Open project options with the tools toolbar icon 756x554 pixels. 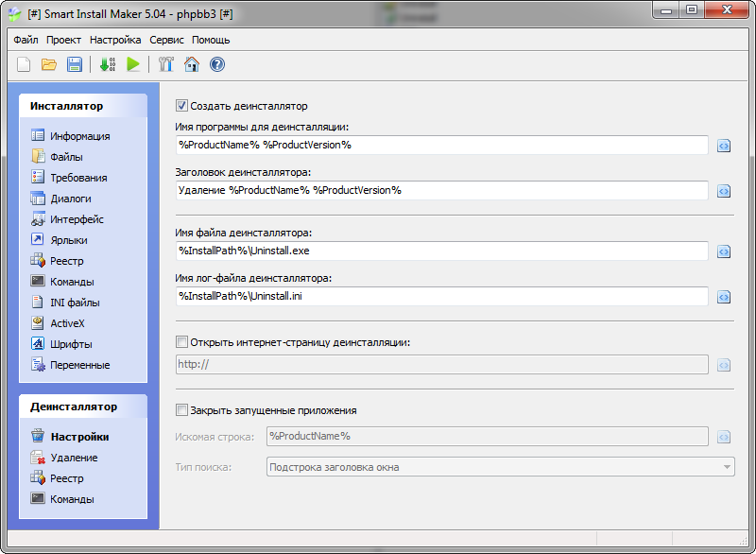pyautogui.click(x=165, y=65)
